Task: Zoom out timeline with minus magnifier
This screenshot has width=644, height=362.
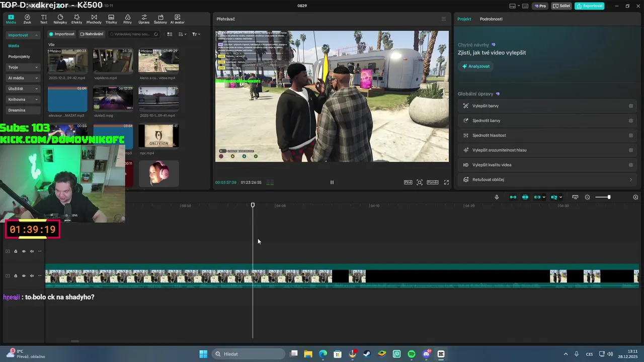Action: tap(587, 197)
